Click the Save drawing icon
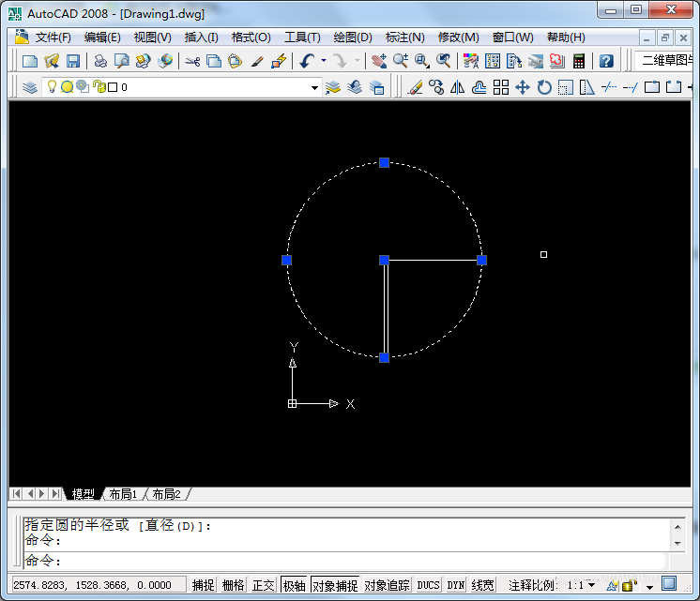 pyautogui.click(x=73, y=61)
